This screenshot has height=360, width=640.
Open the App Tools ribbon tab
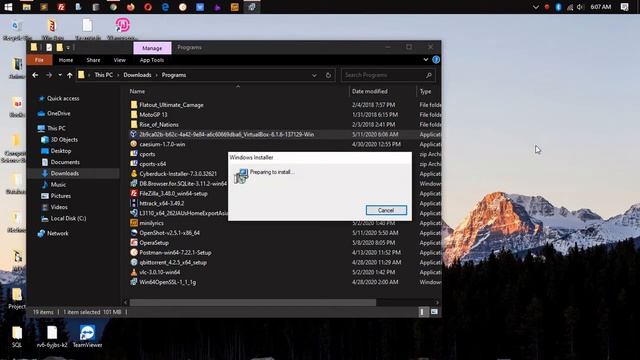click(152, 60)
